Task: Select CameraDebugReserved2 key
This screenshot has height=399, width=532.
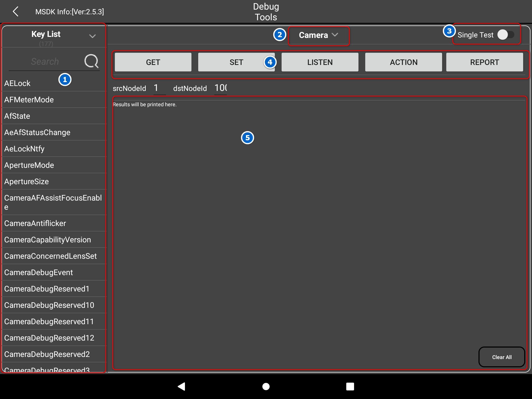Action: click(54, 354)
